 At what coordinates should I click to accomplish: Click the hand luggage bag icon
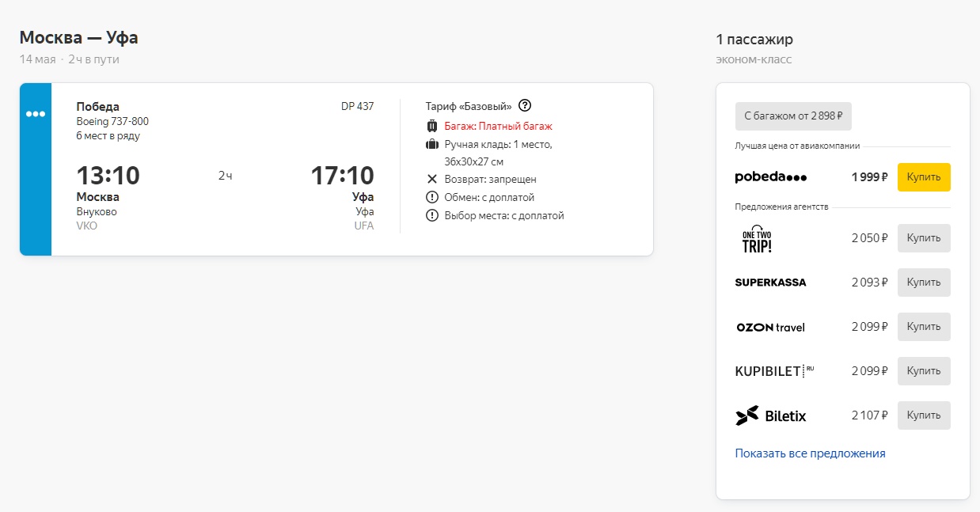[431, 144]
